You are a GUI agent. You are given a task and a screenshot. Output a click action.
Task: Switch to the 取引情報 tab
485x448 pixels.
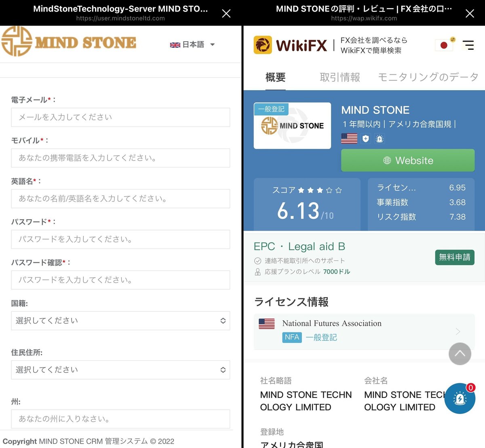(x=340, y=77)
